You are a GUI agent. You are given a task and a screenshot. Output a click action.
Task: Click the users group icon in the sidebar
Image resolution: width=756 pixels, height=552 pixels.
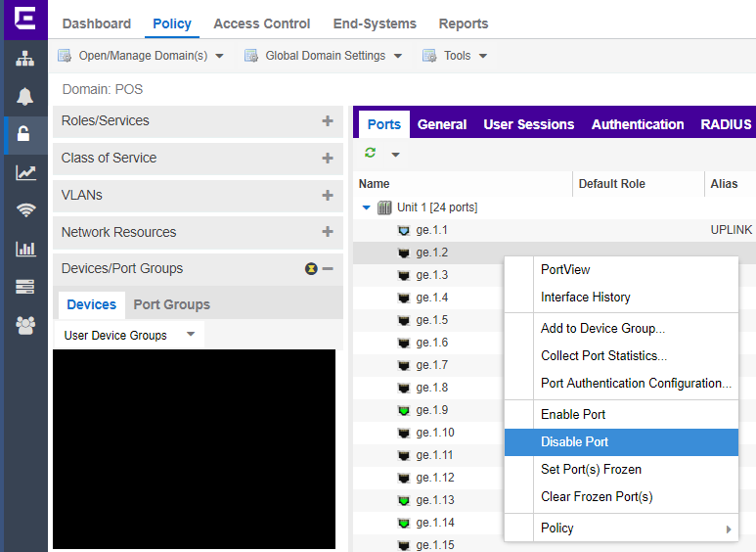pos(24,325)
